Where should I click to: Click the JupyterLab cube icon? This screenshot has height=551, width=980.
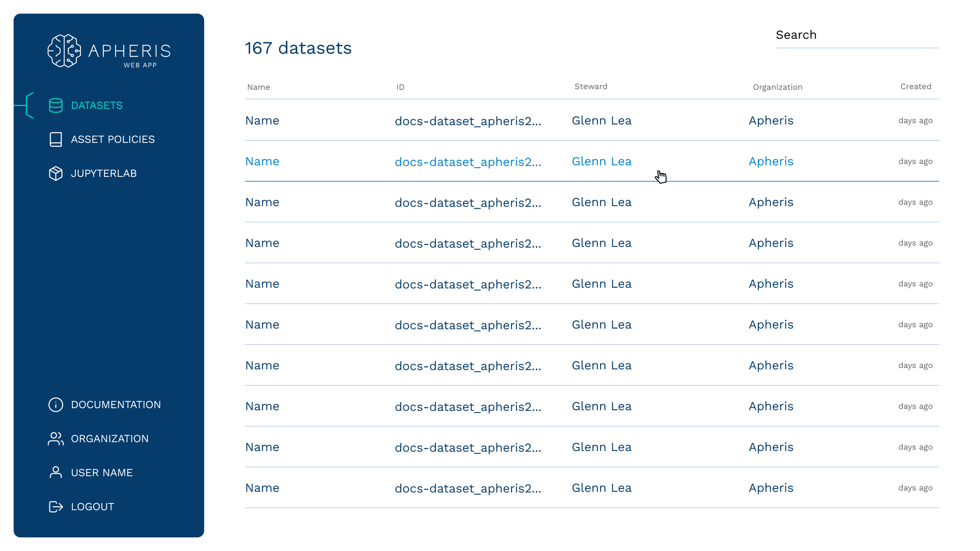tap(55, 173)
